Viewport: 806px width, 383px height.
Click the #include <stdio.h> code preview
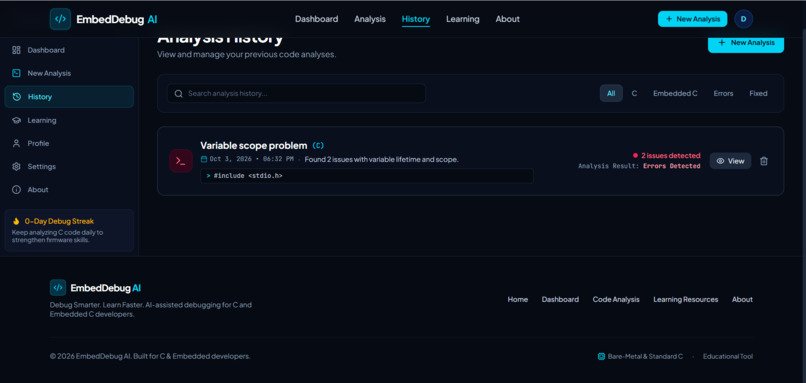[367, 176]
